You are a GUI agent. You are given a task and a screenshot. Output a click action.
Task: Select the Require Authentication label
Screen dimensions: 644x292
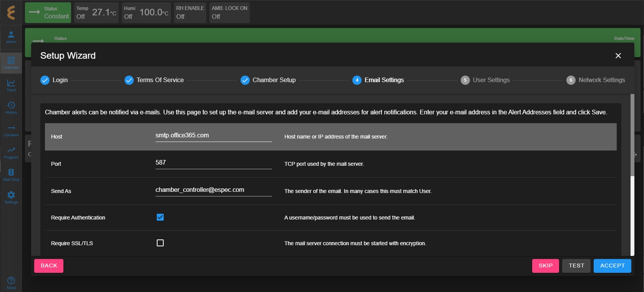[78, 218]
